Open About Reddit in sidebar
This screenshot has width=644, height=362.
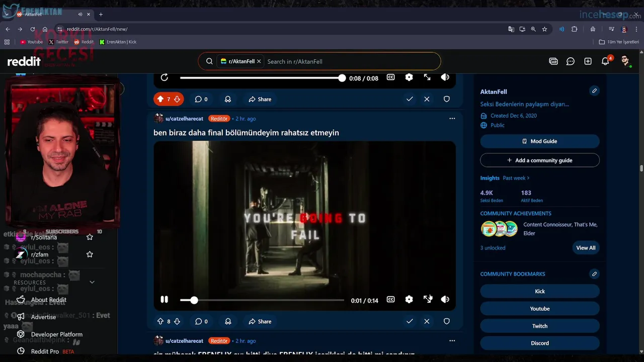(x=49, y=300)
